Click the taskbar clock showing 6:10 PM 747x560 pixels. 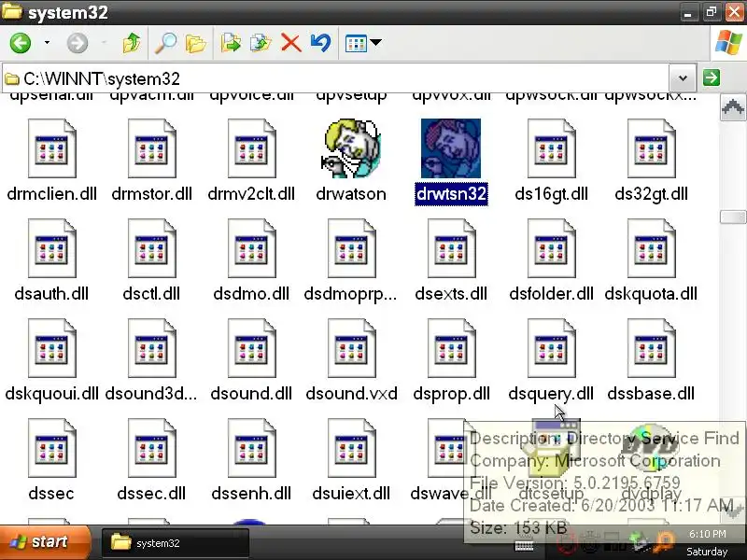pyautogui.click(x=708, y=534)
